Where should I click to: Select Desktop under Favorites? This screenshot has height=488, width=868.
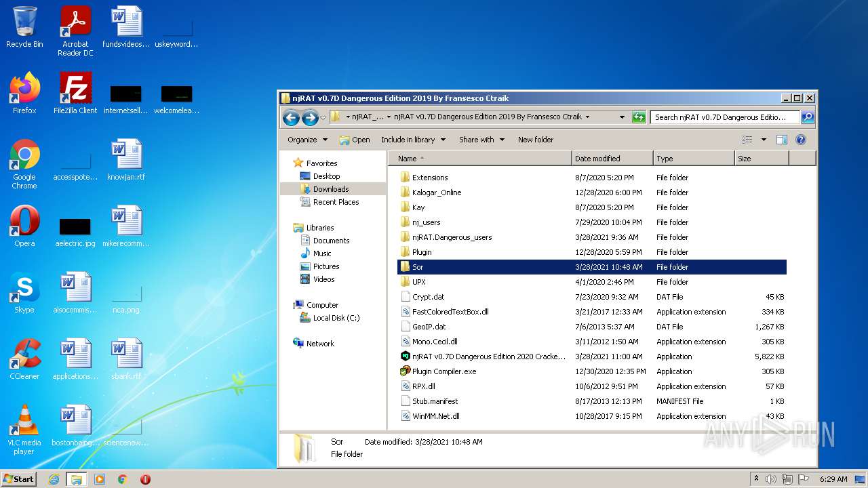tap(326, 176)
